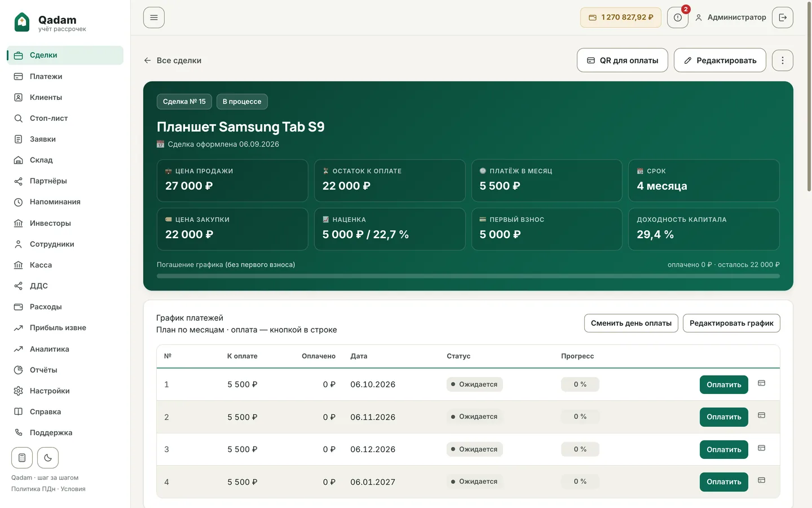Viewport: 812px width, 508px height.
Task: Click the Клиенты person icon in sidebar
Action: coord(18,97)
